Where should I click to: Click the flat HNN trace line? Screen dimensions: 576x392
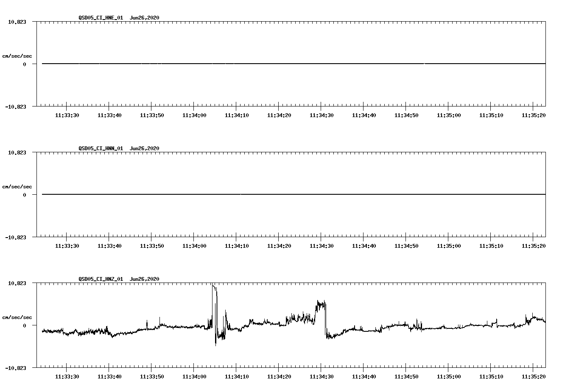point(294,194)
